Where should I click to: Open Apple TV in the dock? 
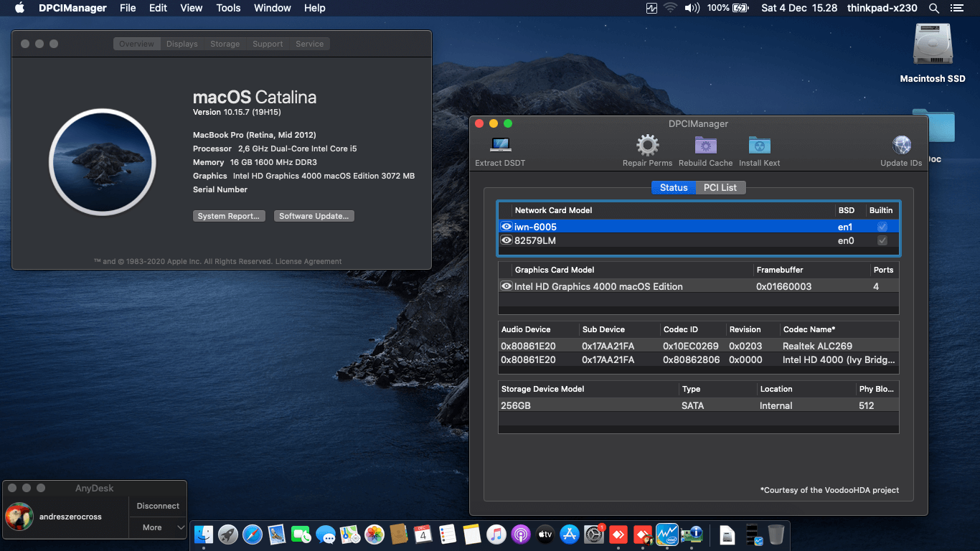click(545, 534)
